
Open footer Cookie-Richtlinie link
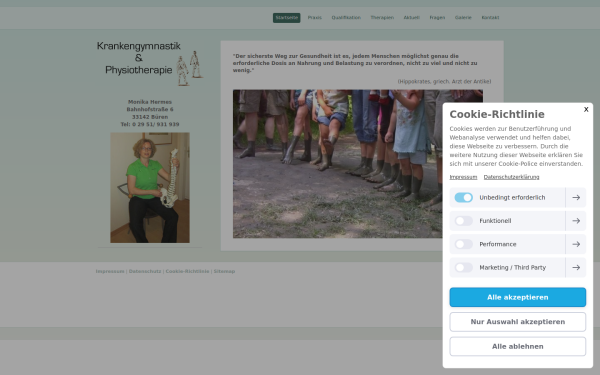tap(187, 271)
